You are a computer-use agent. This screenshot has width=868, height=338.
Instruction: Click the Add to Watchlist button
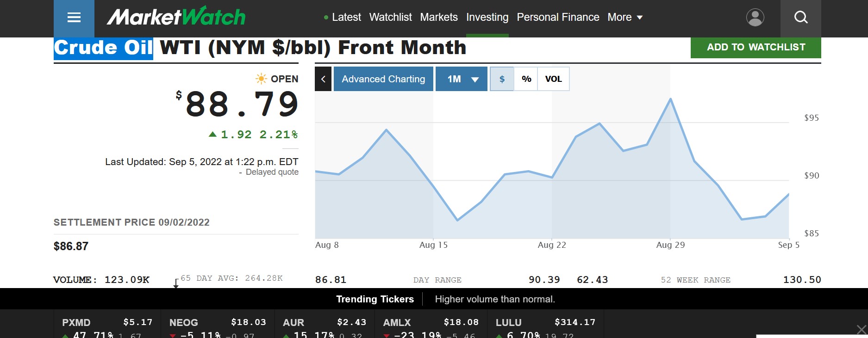[756, 47]
